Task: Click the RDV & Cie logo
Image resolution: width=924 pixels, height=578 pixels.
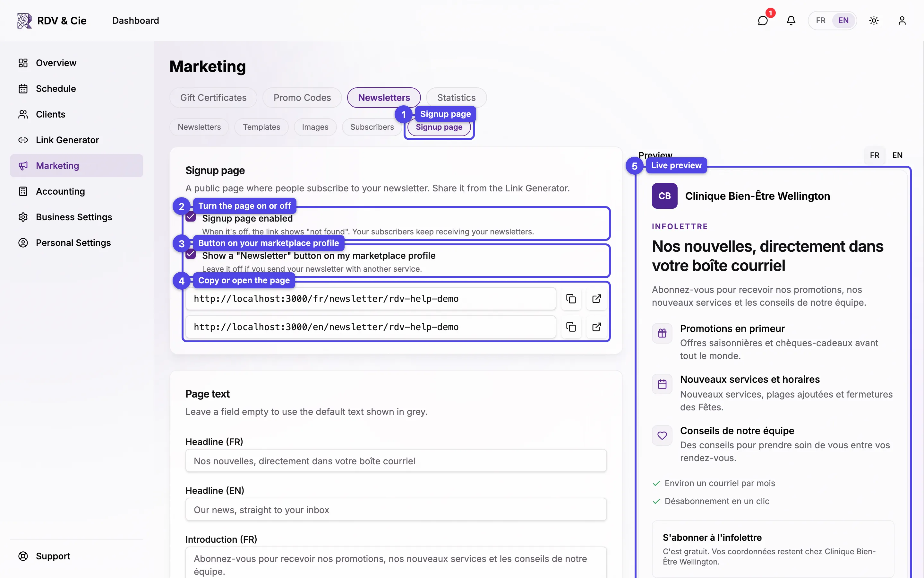Action: click(x=52, y=21)
